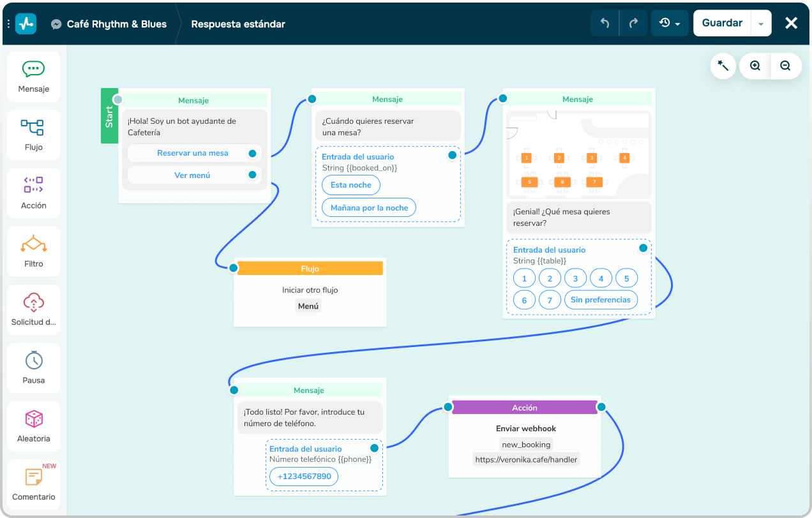This screenshot has height=518, width=812.
Task: Click the ¡Hola! Soy un bot message
Action: click(x=182, y=126)
